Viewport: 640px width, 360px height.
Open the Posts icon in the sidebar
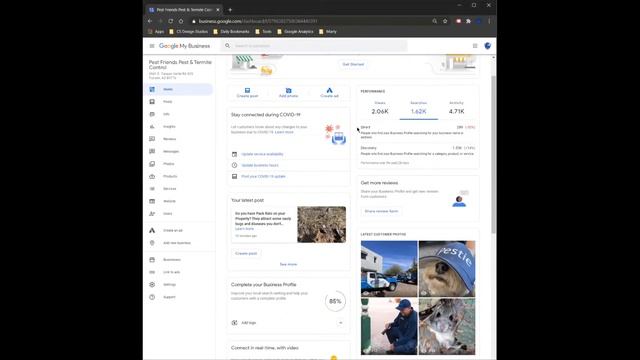click(x=152, y=102)
